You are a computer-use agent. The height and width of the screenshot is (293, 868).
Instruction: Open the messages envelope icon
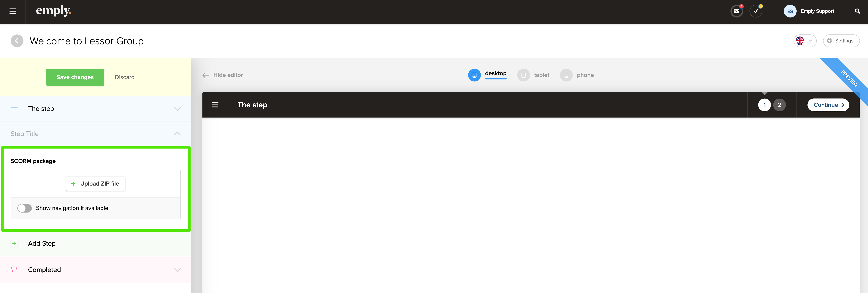pyautogui.click(x=737, y=11)
